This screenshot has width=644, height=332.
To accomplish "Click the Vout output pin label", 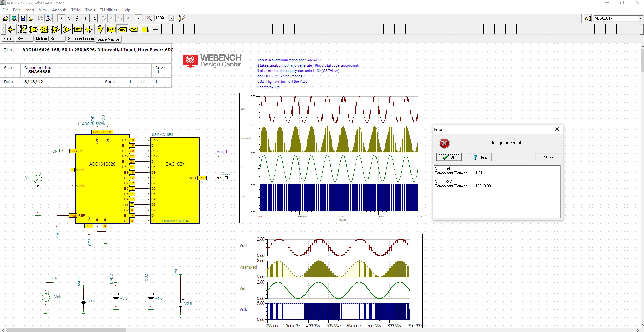I will tap(226, 173).
